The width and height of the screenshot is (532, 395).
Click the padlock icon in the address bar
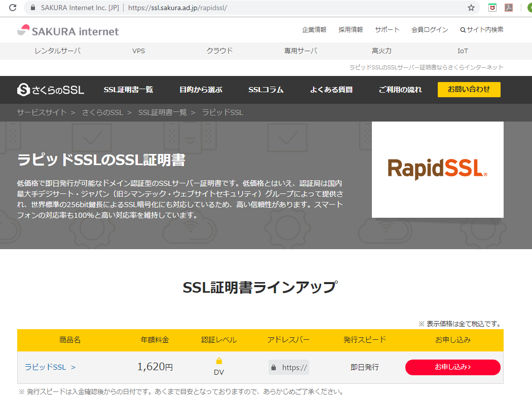pos(33,8)
